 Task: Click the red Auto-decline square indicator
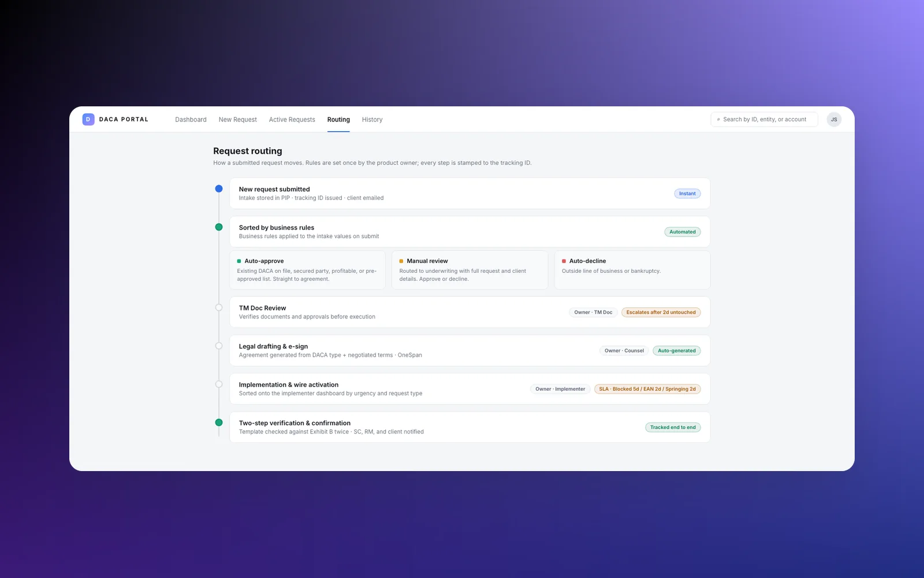click(x=564, y=261)
